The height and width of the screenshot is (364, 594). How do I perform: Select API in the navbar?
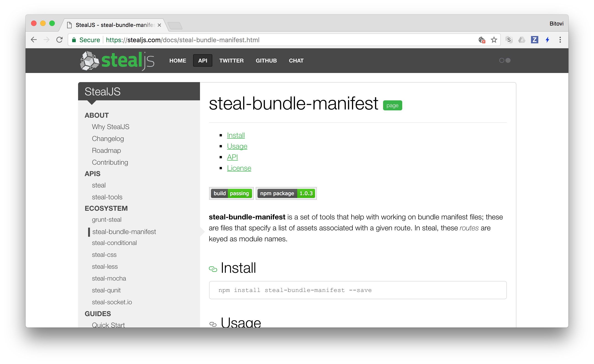pyautogui.click(x=202, y=60)
